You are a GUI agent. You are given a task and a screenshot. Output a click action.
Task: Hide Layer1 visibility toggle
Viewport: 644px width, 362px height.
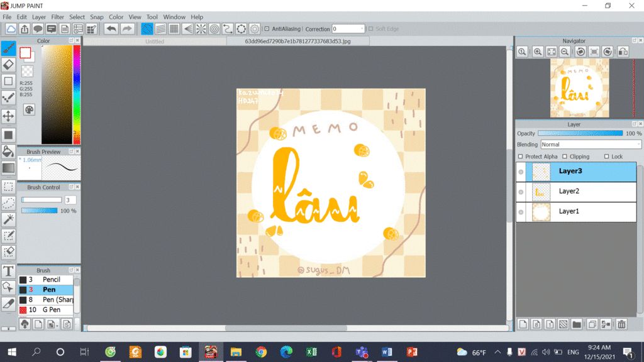tap(521, 212)
